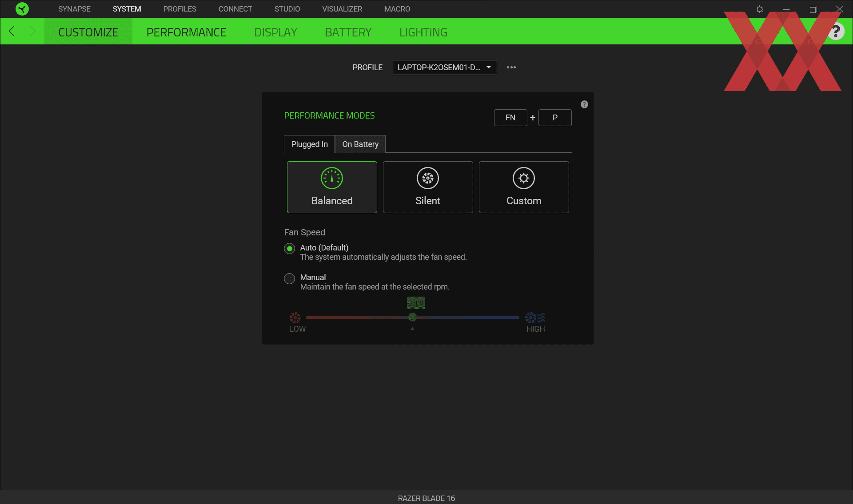
Task: Select Silent performance mode
Action: tap(428, 187)
